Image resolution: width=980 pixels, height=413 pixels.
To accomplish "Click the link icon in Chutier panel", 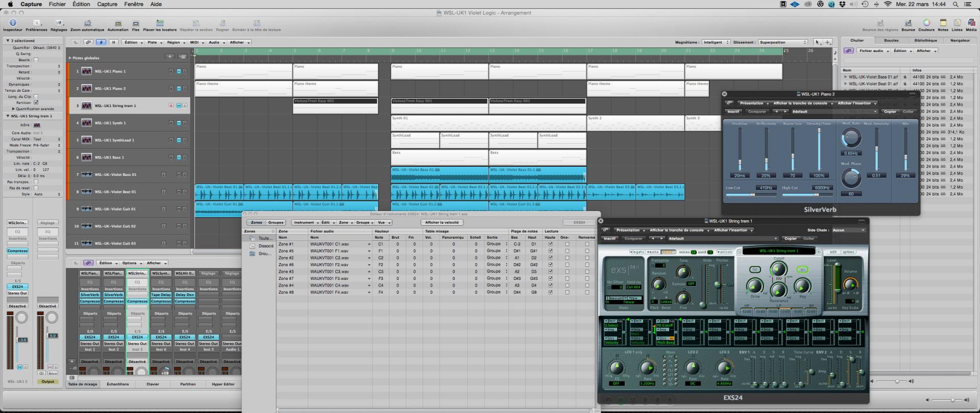I will [x=848, y=50].
